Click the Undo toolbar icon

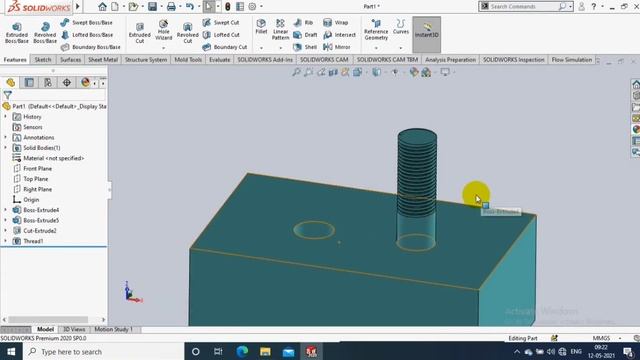click(x=190, y=7)
